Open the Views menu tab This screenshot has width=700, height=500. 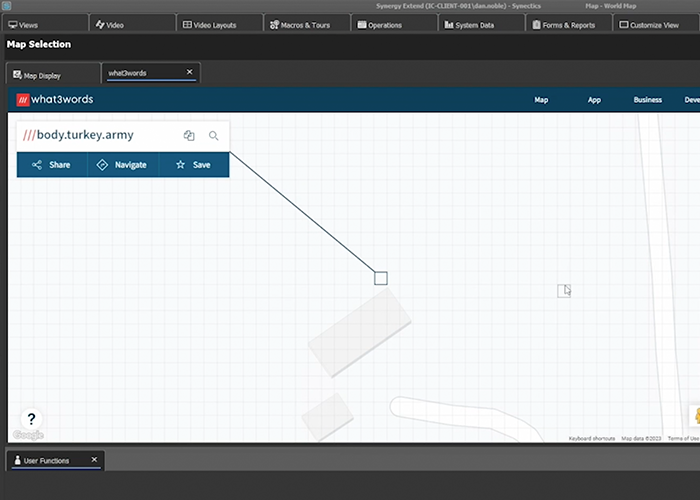(x=45, y=25)
